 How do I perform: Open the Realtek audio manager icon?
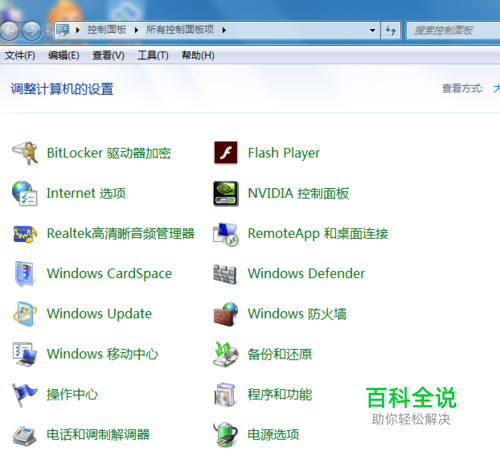coord(25,234)
